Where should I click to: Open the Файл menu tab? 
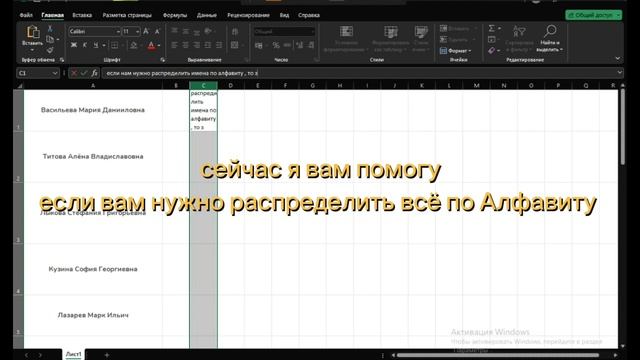tap(26, 15)
